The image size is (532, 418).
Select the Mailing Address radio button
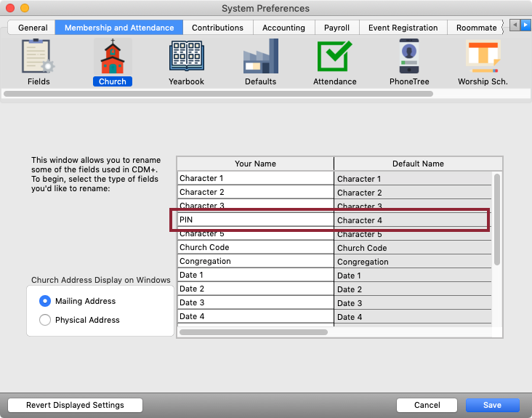point(46,301)
